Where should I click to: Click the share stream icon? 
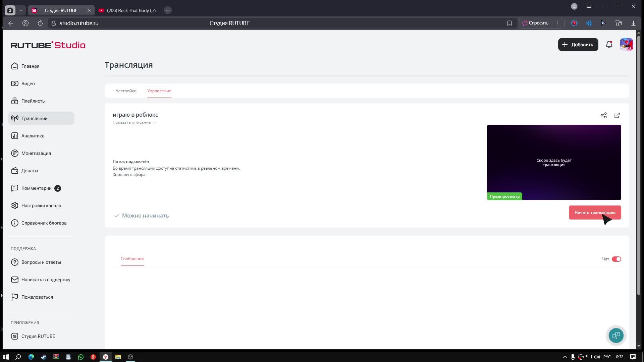[604, 115]
